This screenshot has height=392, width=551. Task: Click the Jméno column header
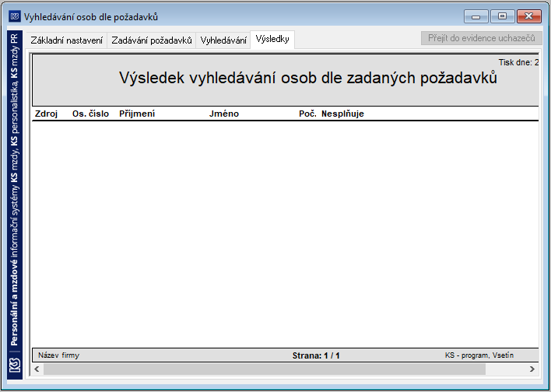[224, 114]
